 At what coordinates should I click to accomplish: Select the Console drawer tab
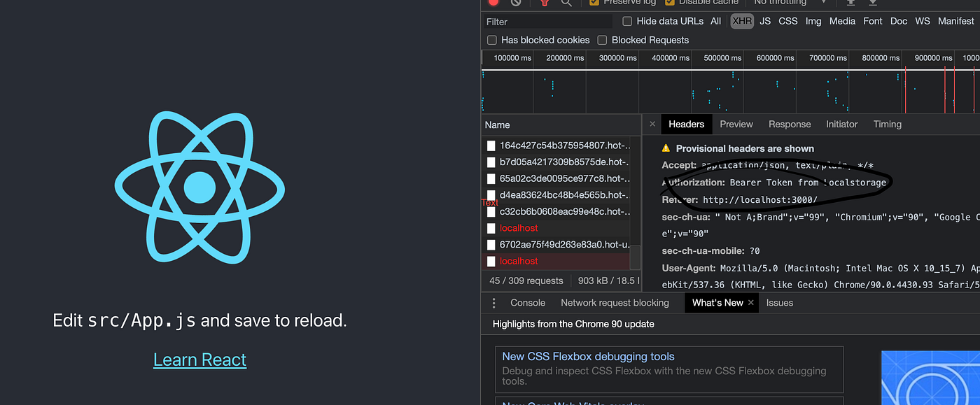[527, 302]
